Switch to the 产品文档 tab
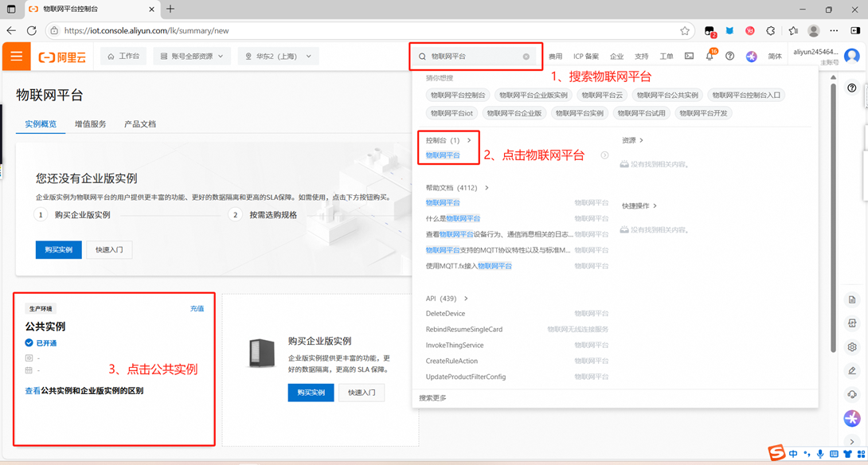This screenshot has height=465, width=868. (x=139, y=124)
